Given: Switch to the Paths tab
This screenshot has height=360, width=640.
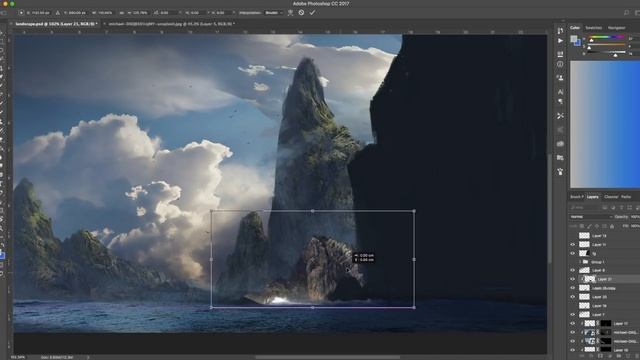Looking at the screenshot, I should 626,197.
